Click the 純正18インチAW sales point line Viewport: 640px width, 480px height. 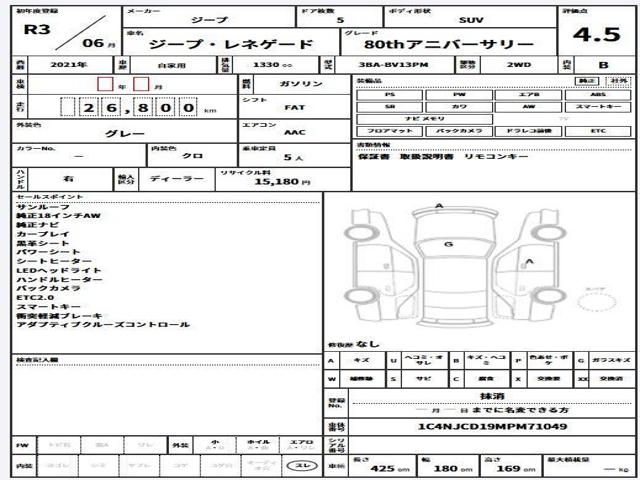click(x=58, y=216)
